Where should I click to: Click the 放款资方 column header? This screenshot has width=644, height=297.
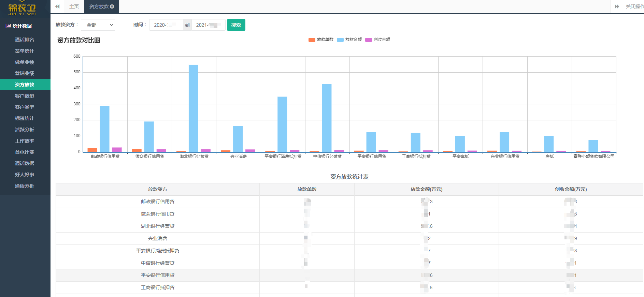[158, 189]
